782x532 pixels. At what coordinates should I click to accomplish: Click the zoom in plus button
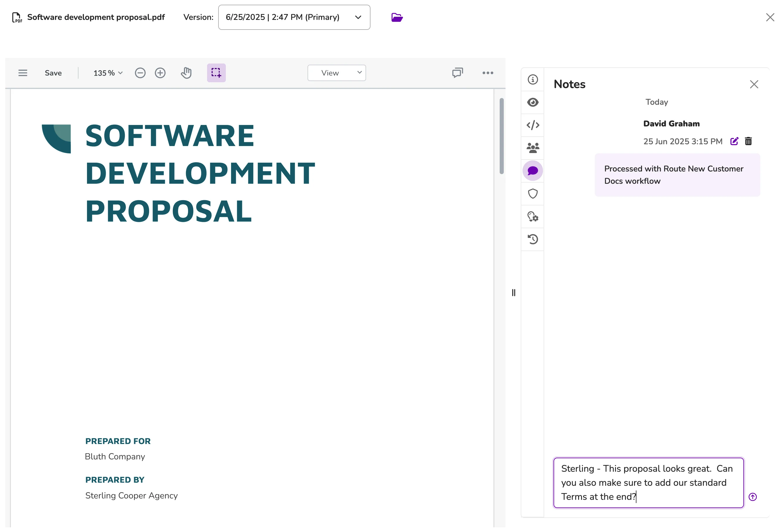pyautogui.click(x=160, y=73)
